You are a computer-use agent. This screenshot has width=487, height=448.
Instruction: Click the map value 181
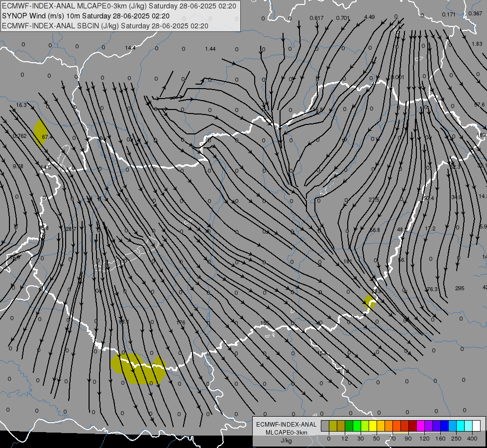coord(348,261)
